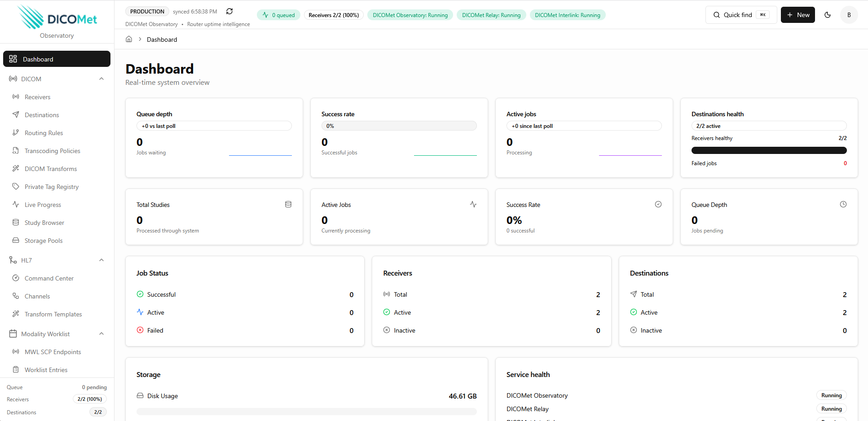Click the Transcoding Policies icon
Viewport: 868px width, 421px height.
click(x=16, y=151)
